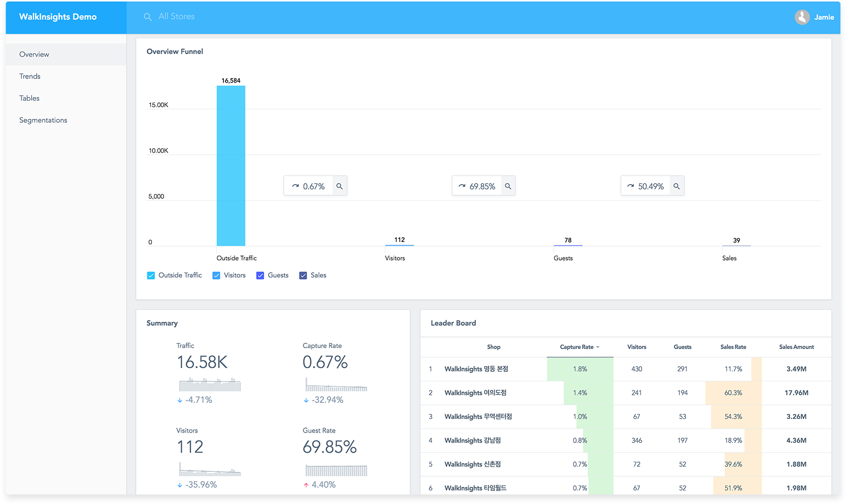Sort leaderboard by Visitors column header

(x=637, y=347)
